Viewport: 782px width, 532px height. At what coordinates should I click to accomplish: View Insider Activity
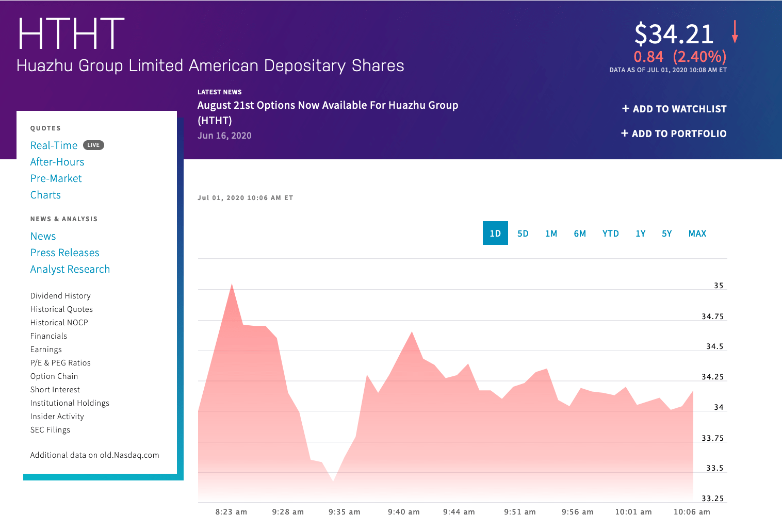tap(57, 417)
